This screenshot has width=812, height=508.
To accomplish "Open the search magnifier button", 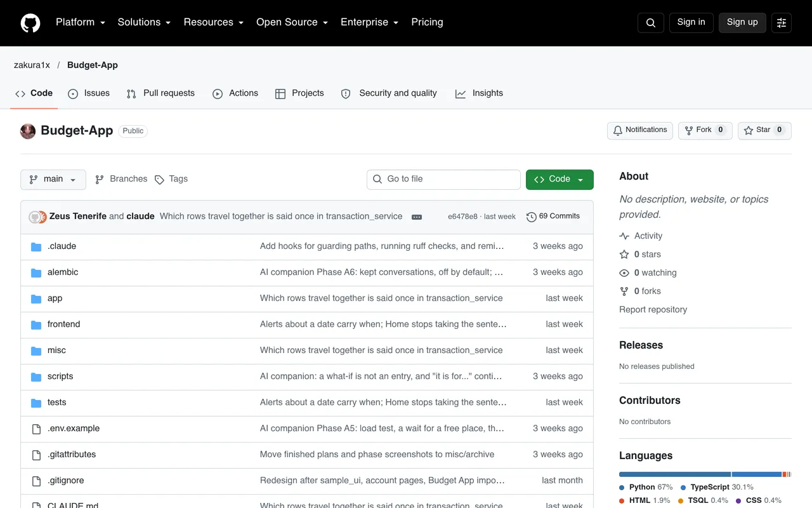I will pyautogui.click(x=651, y=23).
